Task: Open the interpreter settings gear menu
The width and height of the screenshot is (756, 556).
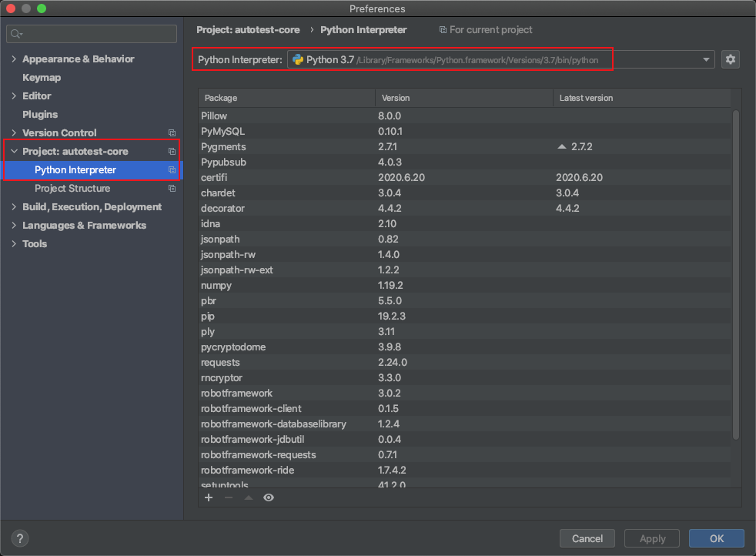Action: pyautogui.click(x=731, y=59)
